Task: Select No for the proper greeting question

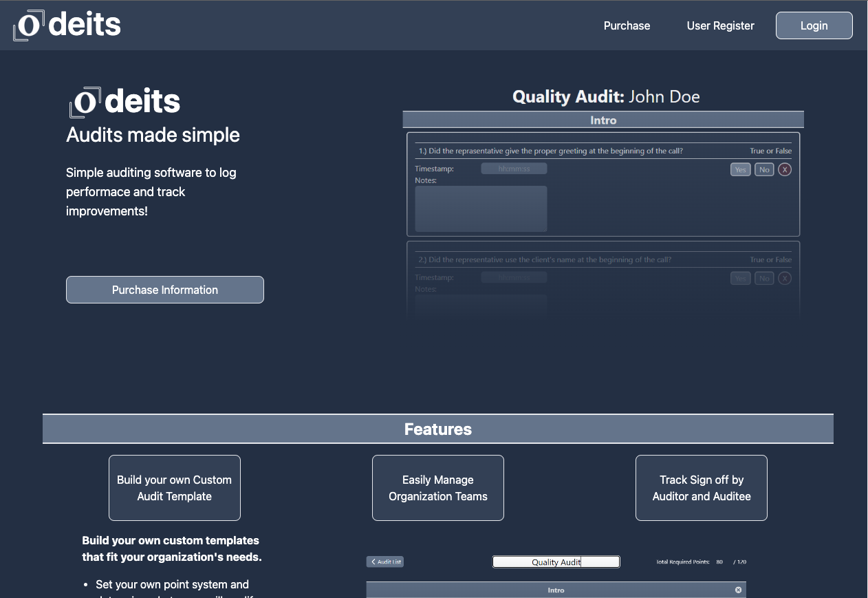Action: [763, 169]
